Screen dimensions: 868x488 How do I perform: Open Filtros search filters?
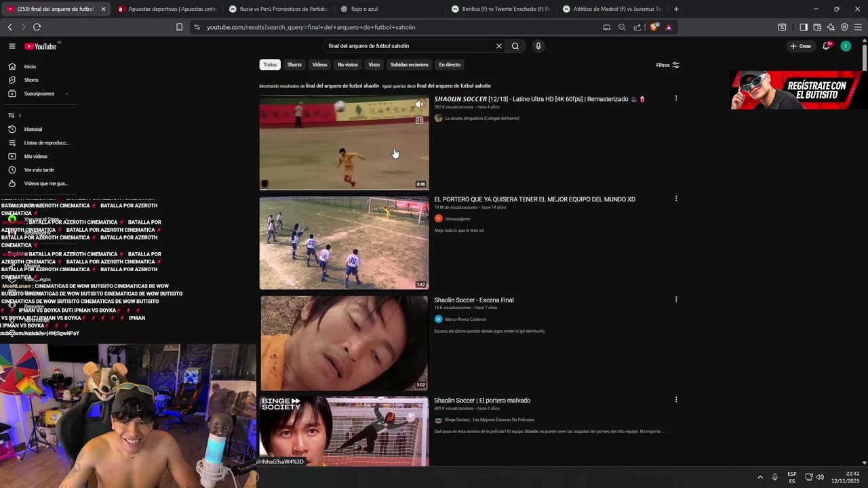(667, 65)
